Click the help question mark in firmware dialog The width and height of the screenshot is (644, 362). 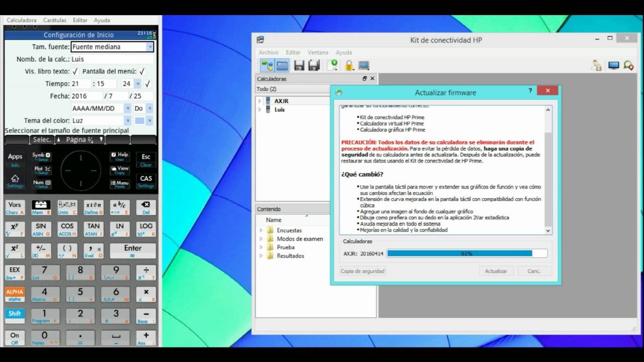(x=530, y=91)
